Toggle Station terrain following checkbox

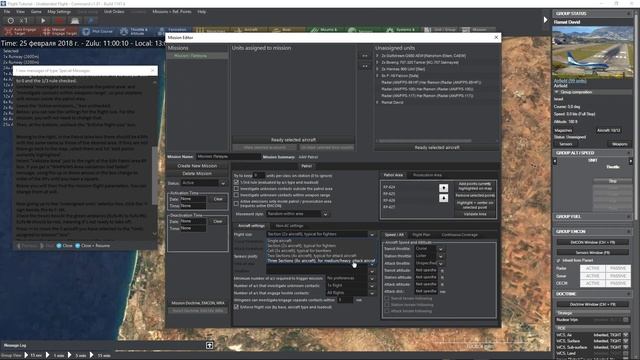tap(387, 304)
